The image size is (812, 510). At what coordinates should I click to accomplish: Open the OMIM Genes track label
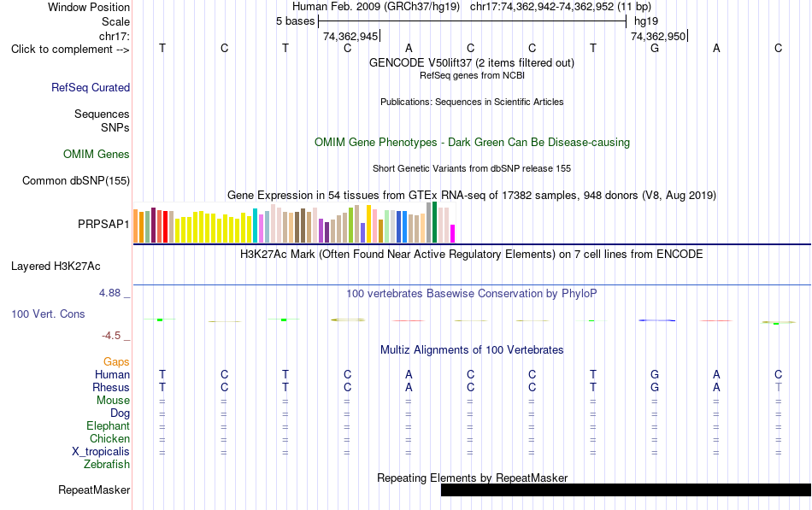click(x=96, y=155)
